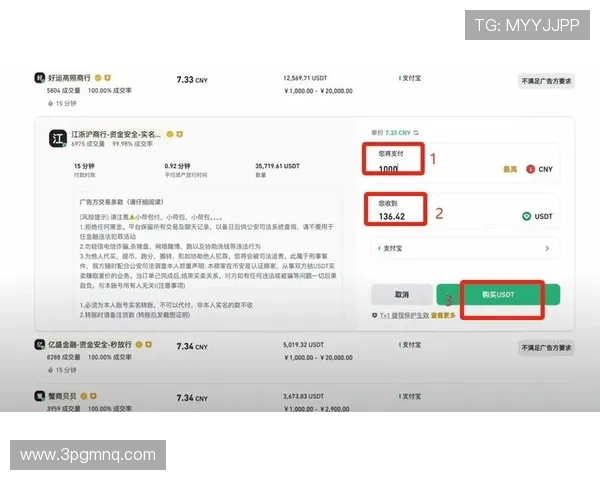Screen dimensions: 600x480
Task: Click the yellow verified badge beside 蟹商贝贝
Action: (x=84, y=396)
